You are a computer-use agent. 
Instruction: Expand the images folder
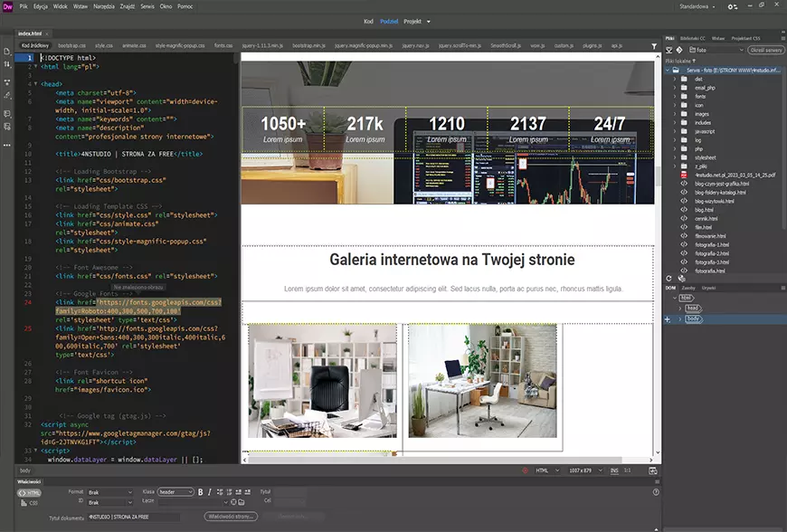click(675, 114)
